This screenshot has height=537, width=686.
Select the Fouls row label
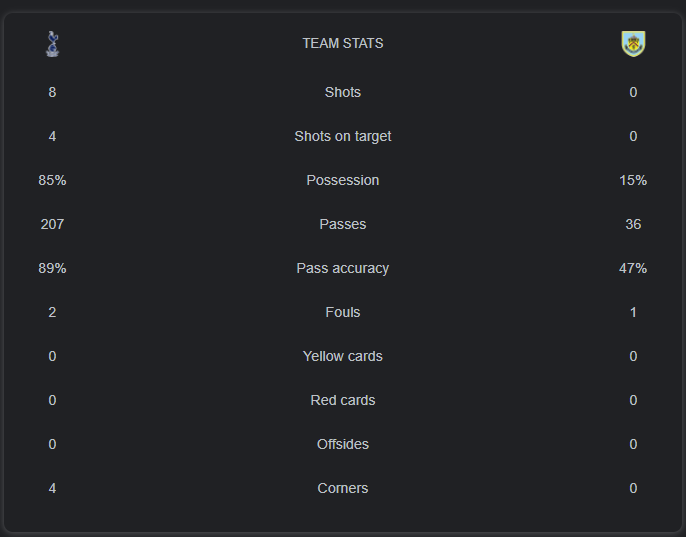tap(343, 312)
